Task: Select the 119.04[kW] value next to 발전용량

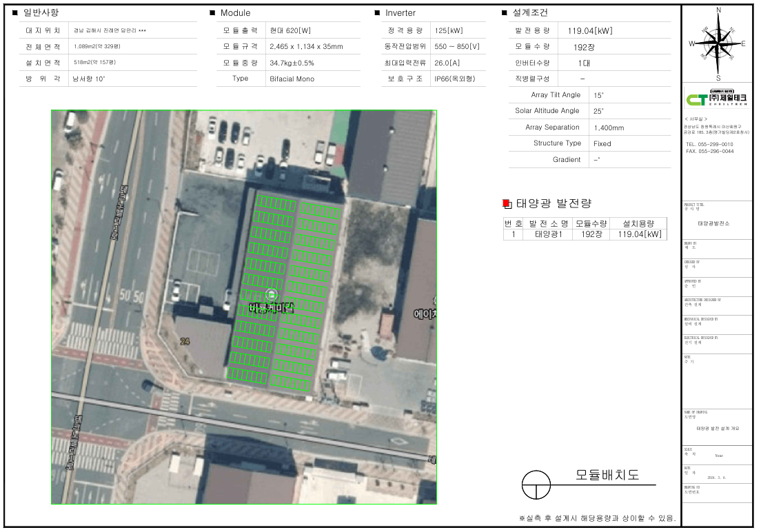Action: pos(589,30)
